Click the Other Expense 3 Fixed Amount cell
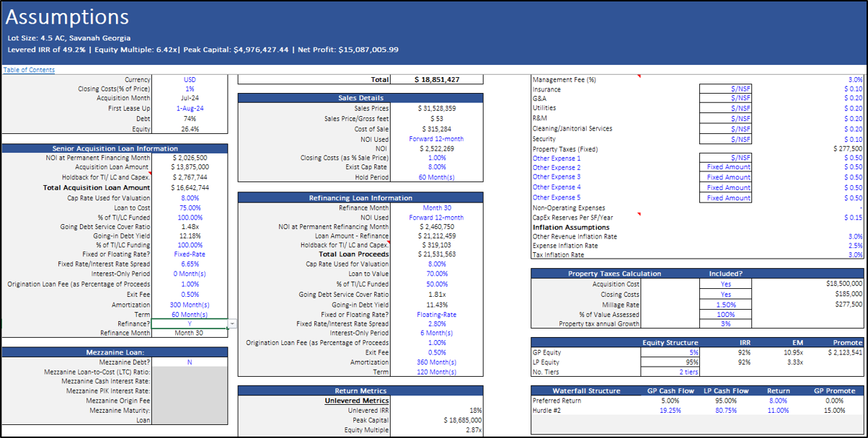868x438 pixels. 725,176
